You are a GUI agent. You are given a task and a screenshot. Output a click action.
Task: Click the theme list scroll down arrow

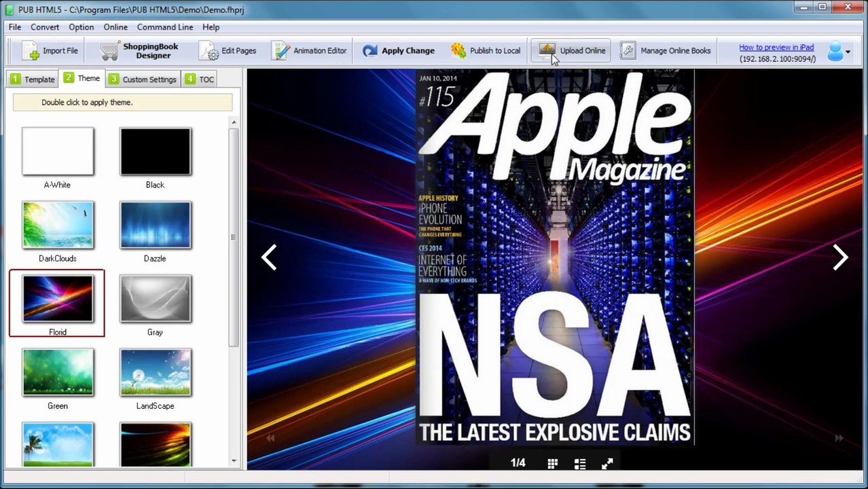[x=234, y=461]
